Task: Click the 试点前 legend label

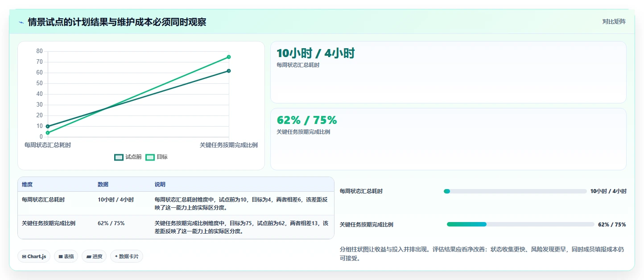Action: [x=133, y=157]
